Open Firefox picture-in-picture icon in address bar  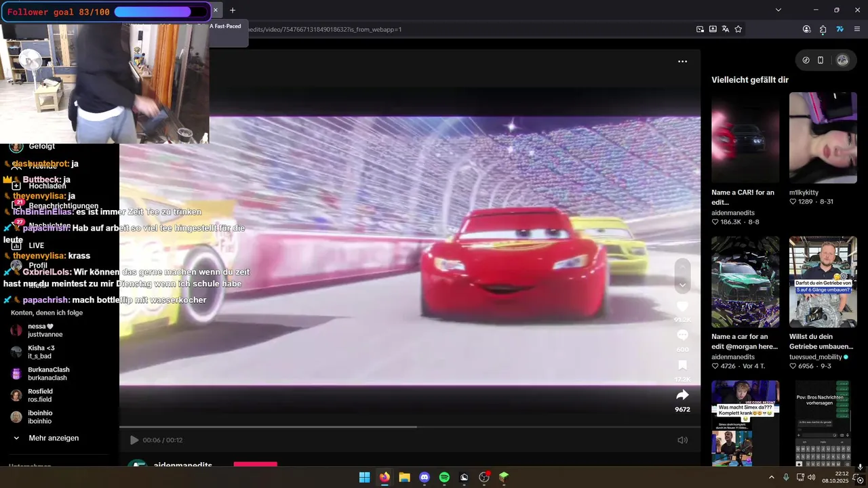[700, 29]
